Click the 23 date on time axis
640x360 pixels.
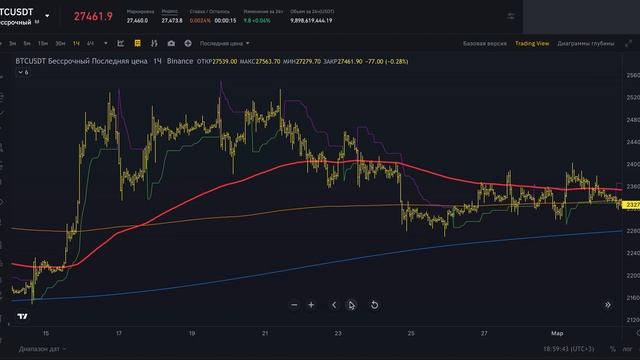click(338, 333)
